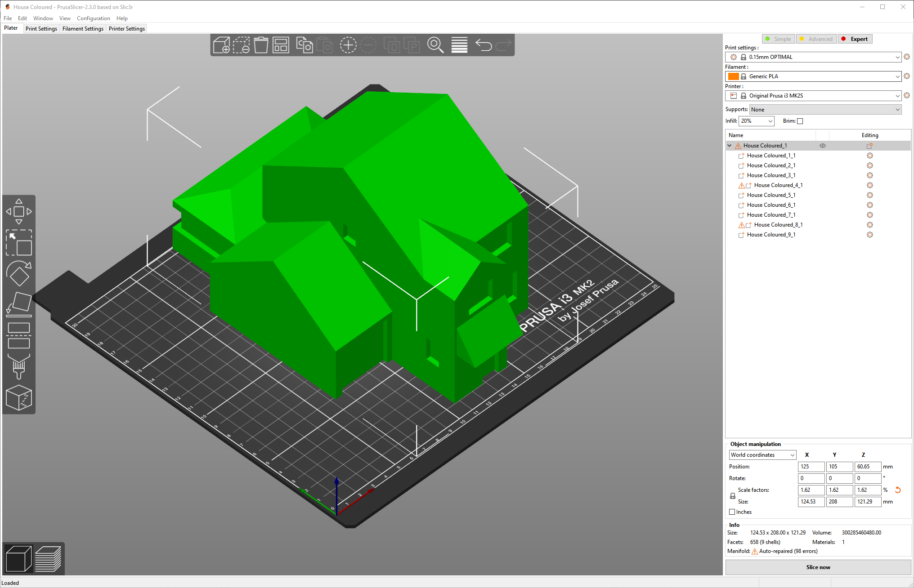This screenshot has width=914, height=588.
Task: Select the Rotate tool
Action: pos(19,273)
